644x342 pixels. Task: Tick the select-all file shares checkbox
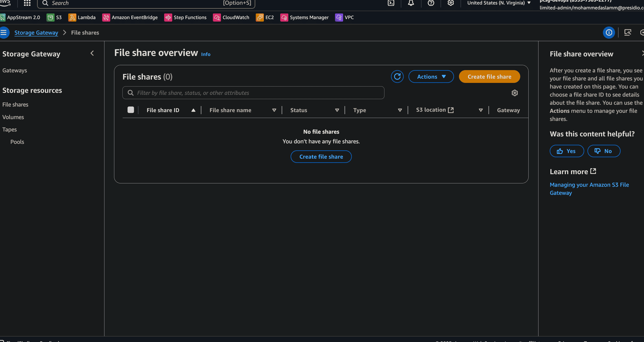[131, 110]
